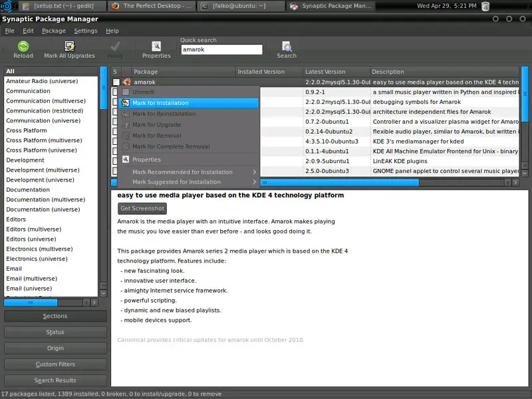Click the greyed-out Apply checkmark icon

(115, 46)
